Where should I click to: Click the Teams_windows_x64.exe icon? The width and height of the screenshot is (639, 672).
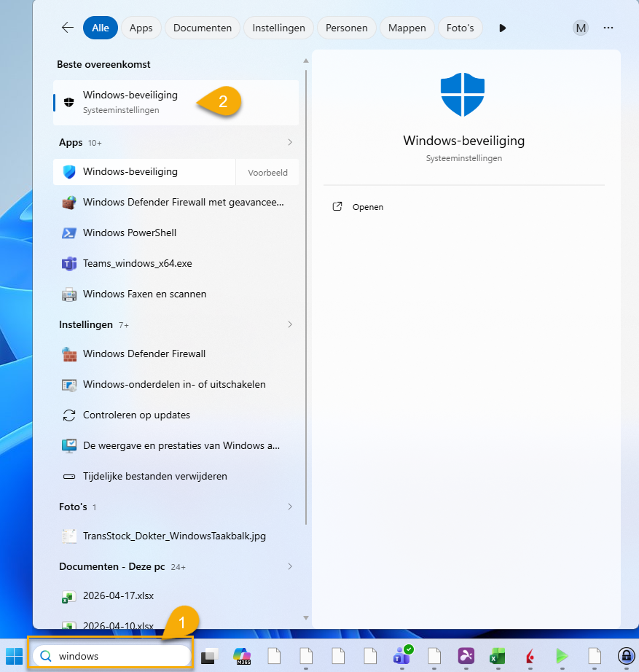[x=69, y=264]
